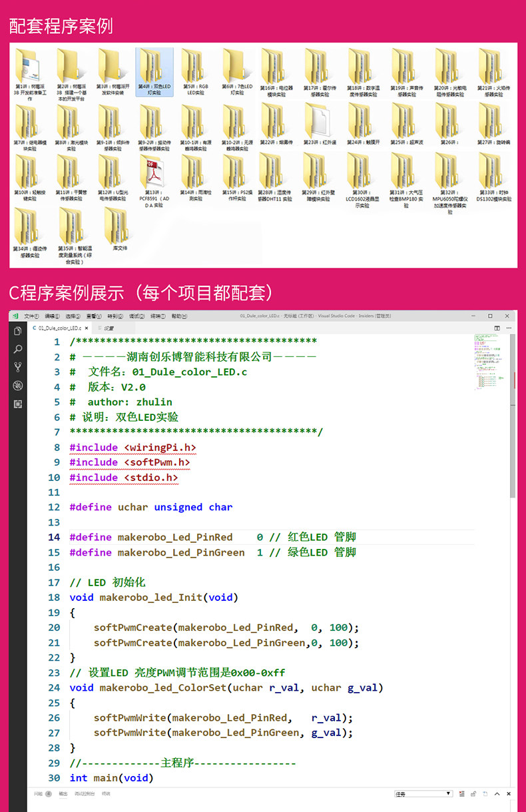The width and height of the screenshot is (526, 812).
Task: Click the text int main(void)
Action: click(x=111, y=778)
